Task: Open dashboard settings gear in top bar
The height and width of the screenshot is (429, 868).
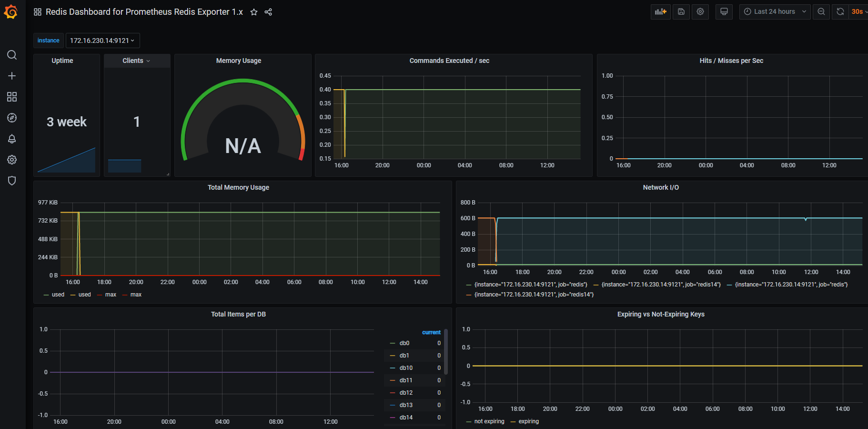Action: (x=700, y=12)
